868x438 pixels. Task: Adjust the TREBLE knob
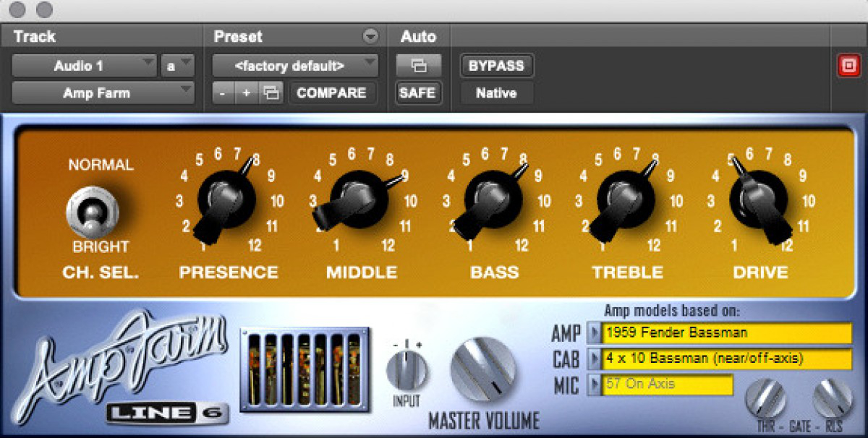626,199
